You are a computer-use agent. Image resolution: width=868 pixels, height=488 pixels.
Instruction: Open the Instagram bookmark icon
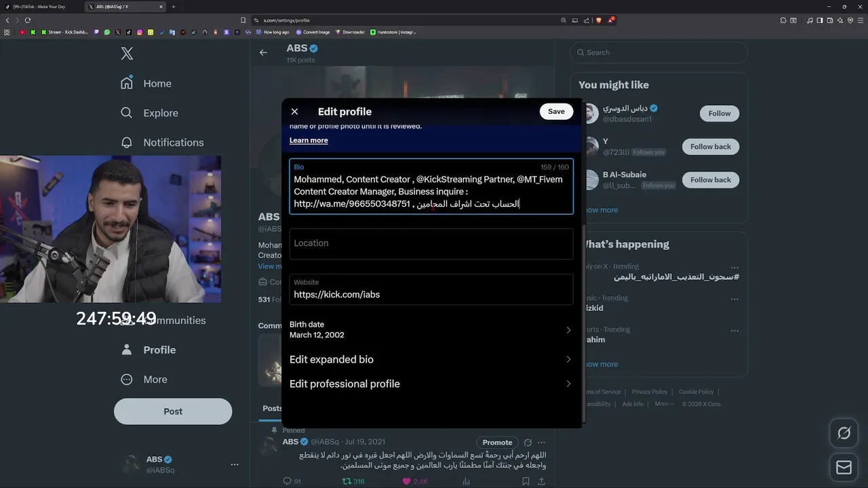point(140,32)
